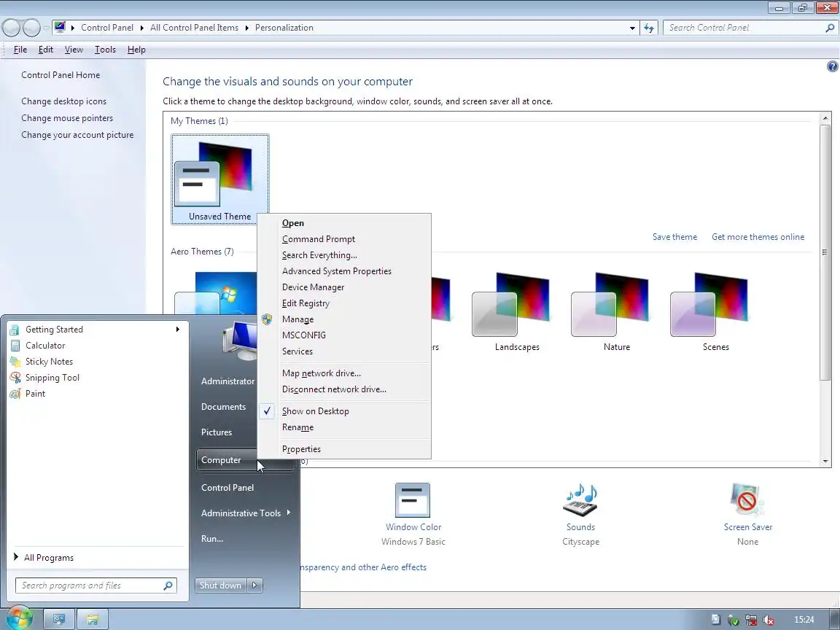The image size is (840, 630).
Task: Select Open in the context menu
Action: click(344, 223)
